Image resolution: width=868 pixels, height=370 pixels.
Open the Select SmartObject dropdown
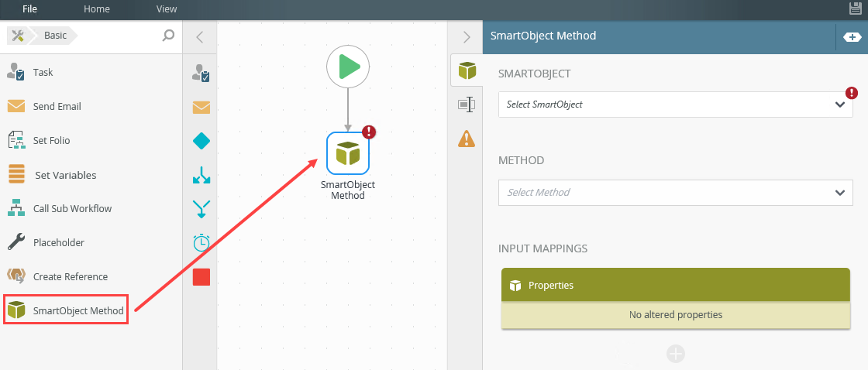pyautogui.click(x=675, y=104)
